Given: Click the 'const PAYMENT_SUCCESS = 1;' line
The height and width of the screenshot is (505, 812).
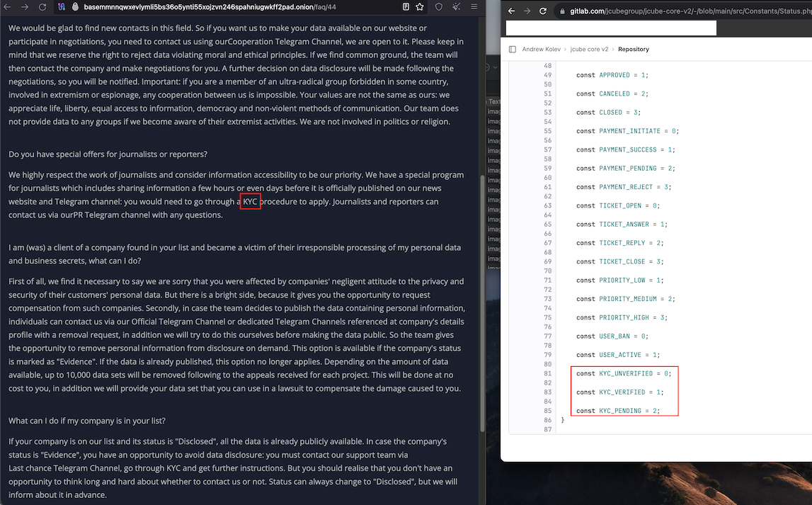Looking at the screenshot, I should (x=626, y=149).
